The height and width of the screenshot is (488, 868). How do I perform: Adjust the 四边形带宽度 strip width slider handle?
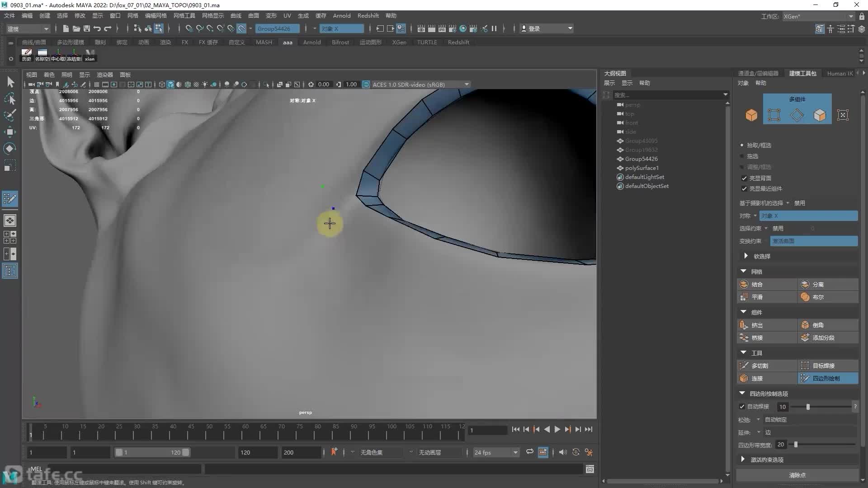pyautogui.click(x=796, y=445)
